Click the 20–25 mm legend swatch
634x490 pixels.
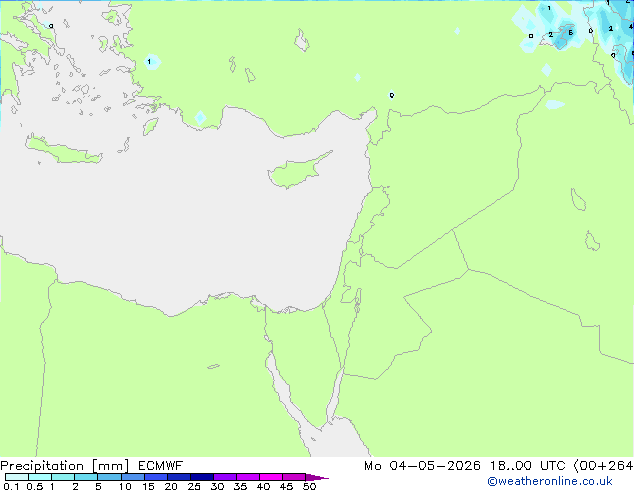178,477
